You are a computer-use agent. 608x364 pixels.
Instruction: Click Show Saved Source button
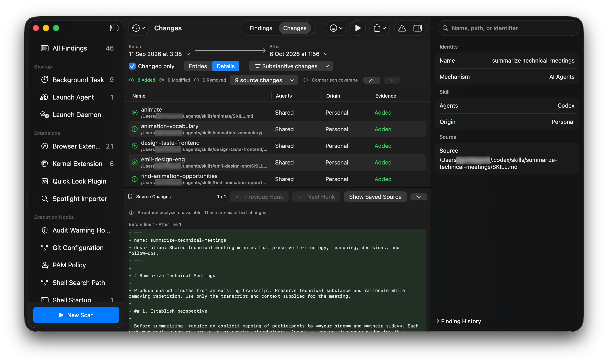tap(375, 197)
